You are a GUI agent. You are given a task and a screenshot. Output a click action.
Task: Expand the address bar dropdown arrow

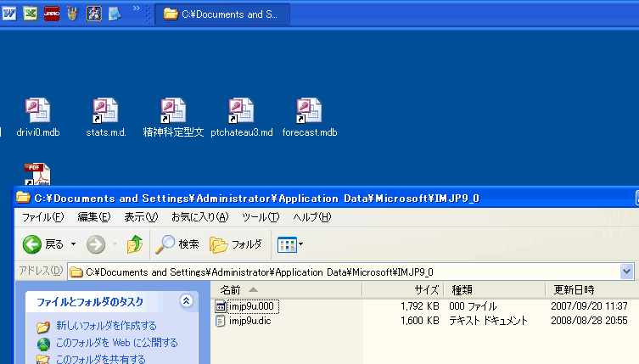click(x=627, y=272)
